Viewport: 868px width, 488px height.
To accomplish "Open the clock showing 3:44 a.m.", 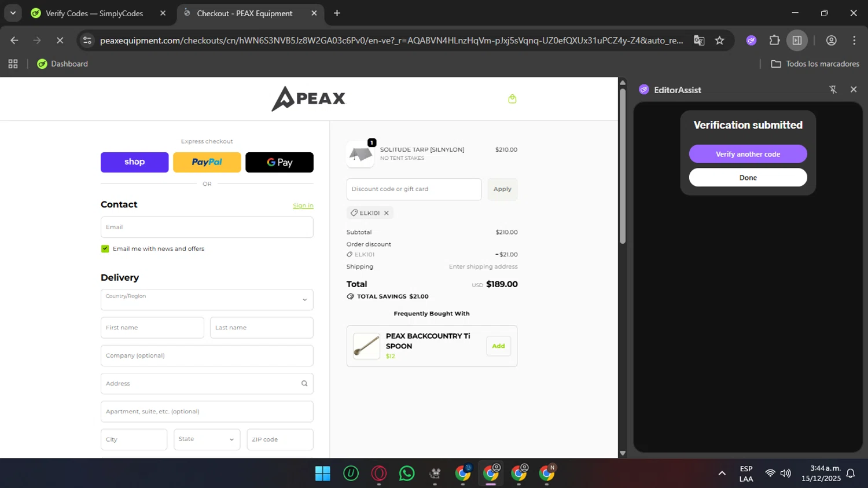I will 821,474.
